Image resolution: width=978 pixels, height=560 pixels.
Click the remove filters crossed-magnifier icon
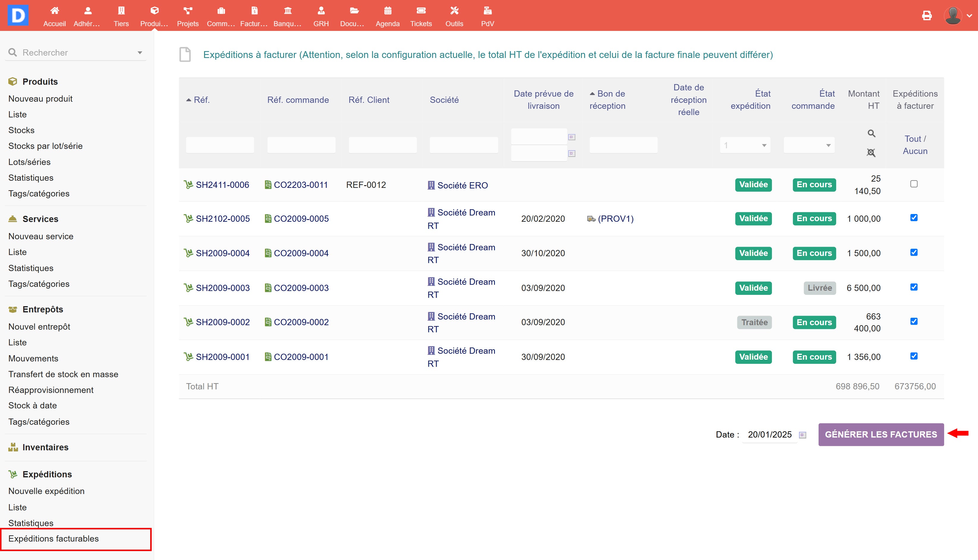tap(871, 153)
